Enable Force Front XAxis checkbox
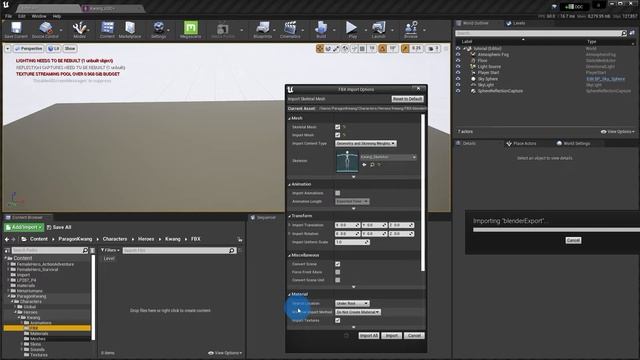This screenshot has width=640, height=360. 338,272
